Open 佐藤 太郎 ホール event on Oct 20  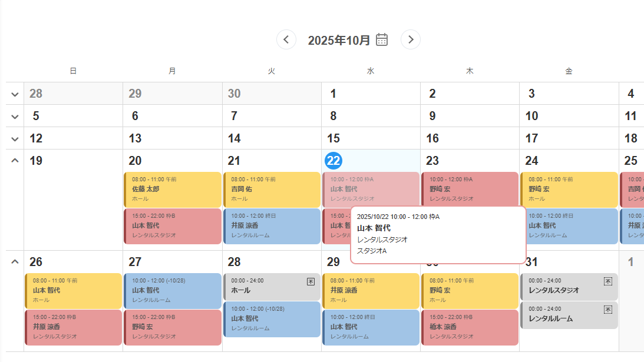click(x=173, y=189)
